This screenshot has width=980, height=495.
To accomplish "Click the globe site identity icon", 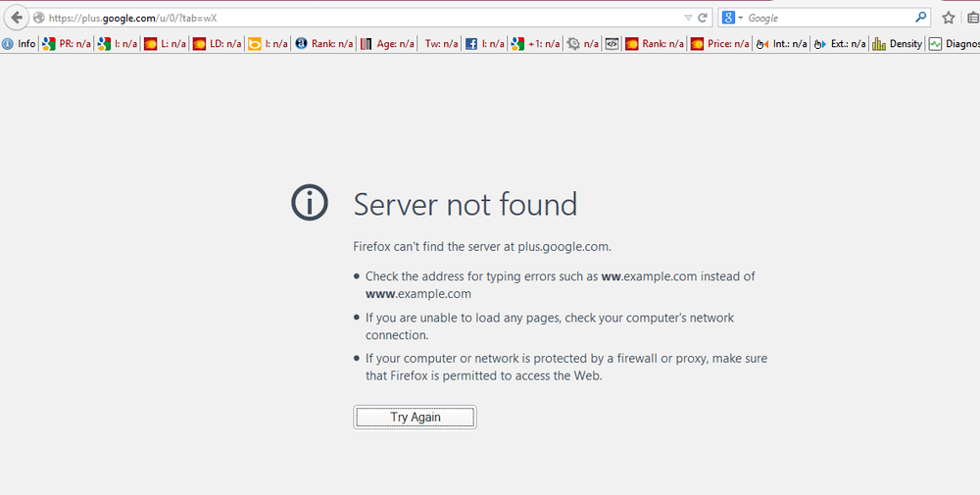I will (x=39, y=18).
